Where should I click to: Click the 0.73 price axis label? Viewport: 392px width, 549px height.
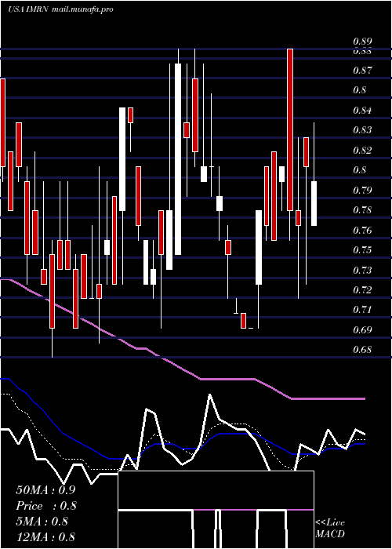362,271
